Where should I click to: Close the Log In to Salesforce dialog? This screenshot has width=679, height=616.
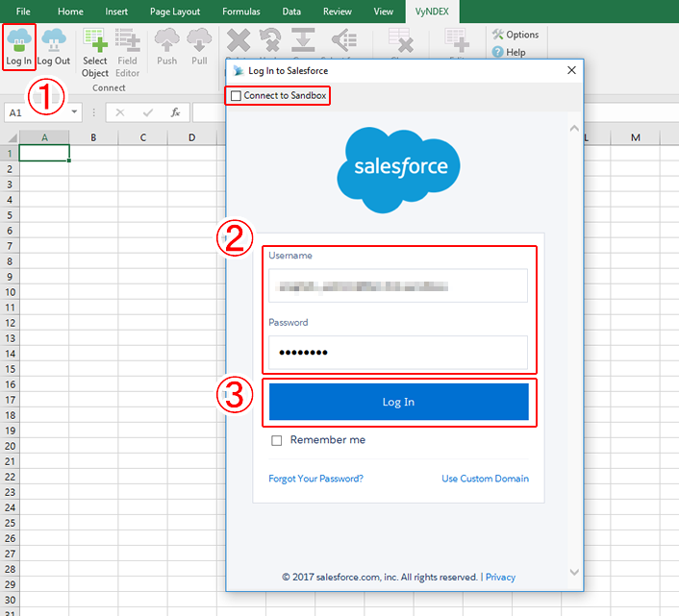coord(571,70)
